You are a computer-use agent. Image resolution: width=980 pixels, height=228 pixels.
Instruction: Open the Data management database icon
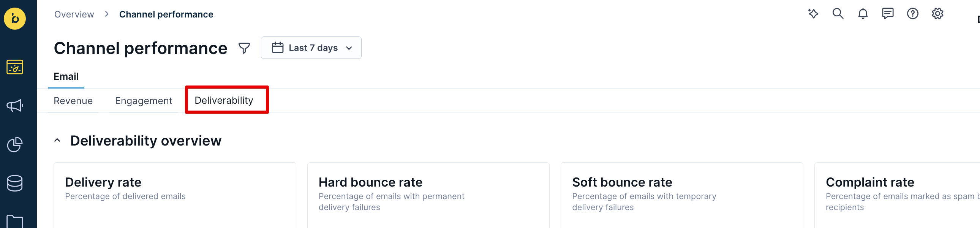click(x=15, y=183)
